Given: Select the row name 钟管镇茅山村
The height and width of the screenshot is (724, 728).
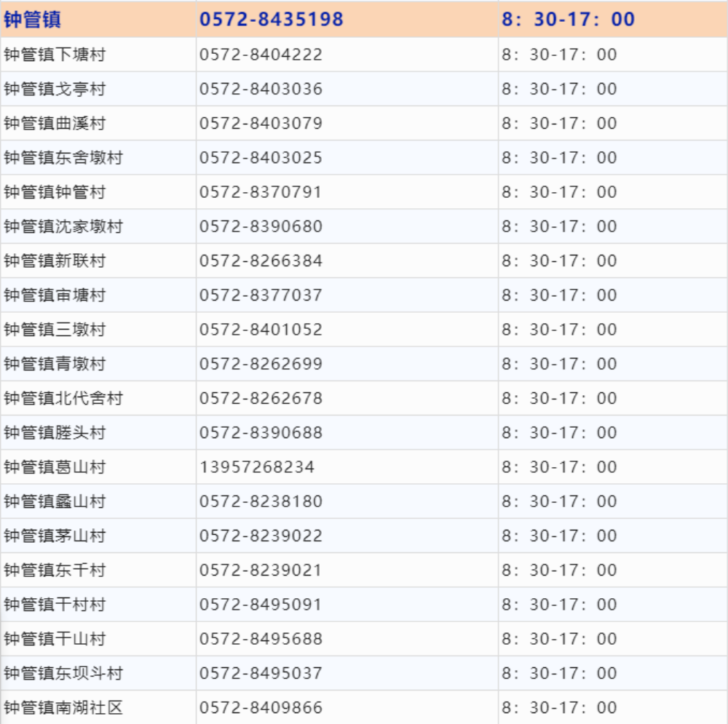Looking at the screenshot, I should point(55,536).
